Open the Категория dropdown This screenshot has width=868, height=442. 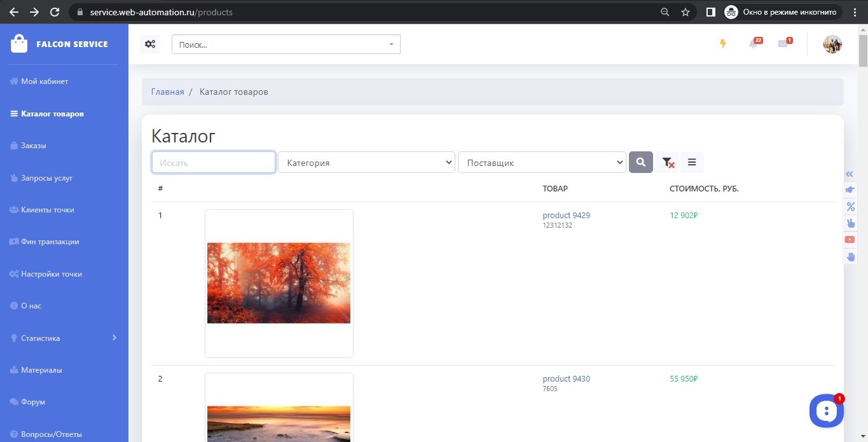[x=366, y=163]
